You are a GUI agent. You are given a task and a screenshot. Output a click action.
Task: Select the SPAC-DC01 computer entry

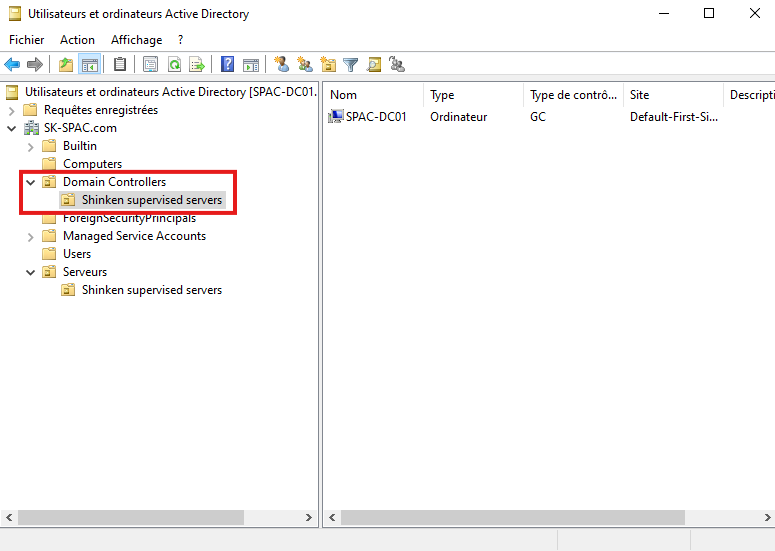click(x=375, y=117)
